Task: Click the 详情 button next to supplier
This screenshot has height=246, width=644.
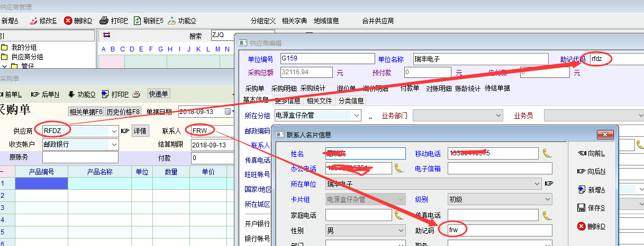Action: (140, 130)
